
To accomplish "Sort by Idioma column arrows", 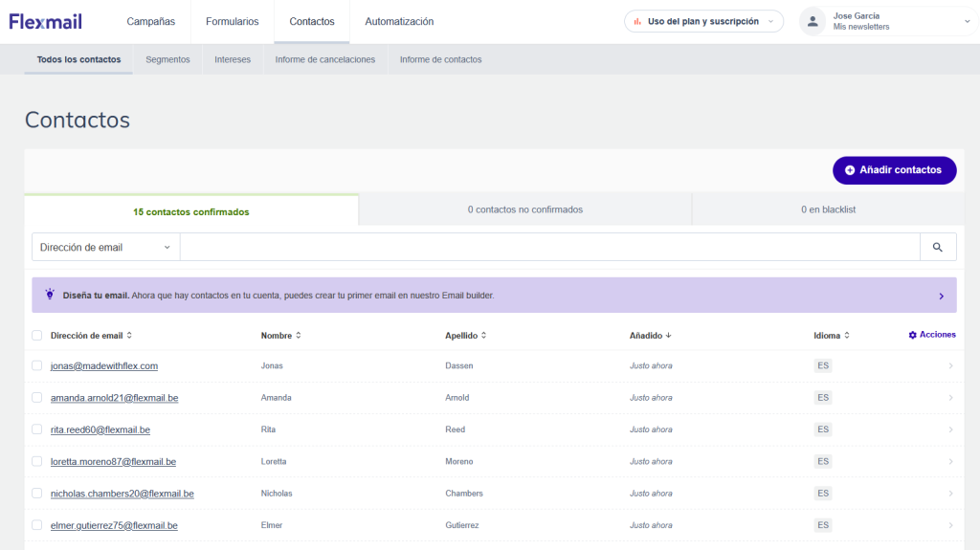I will point(847,336).
